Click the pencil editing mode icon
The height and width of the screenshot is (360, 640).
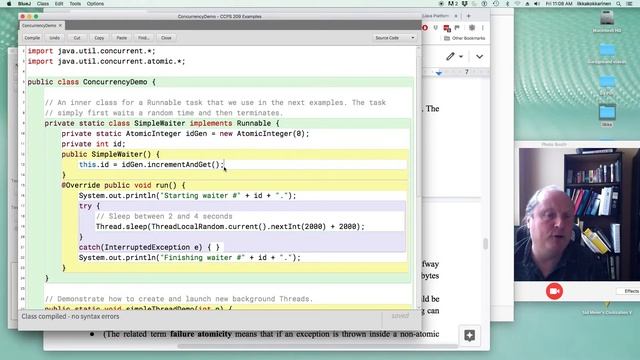point(450,56)
